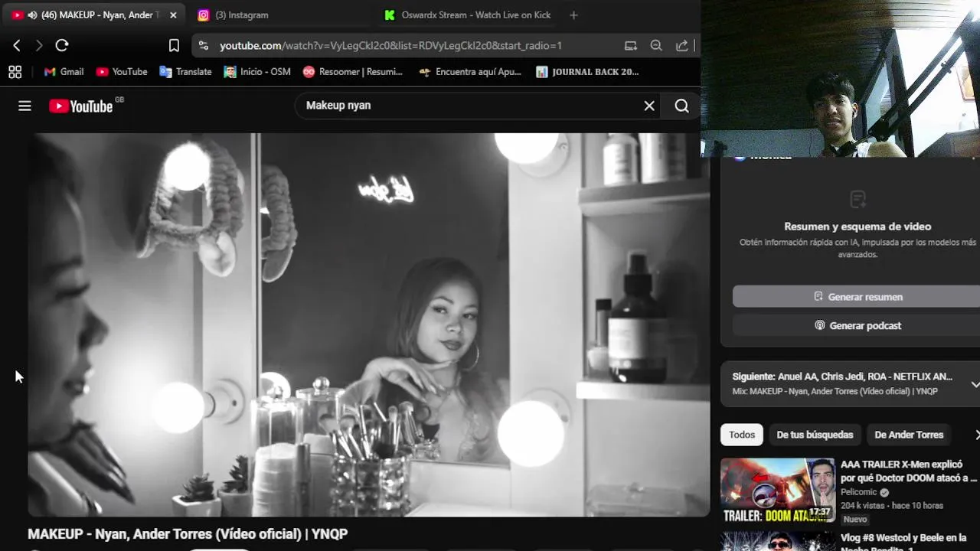Open site information icon in address bar
Viewport: 980px width, 551px height.
point(203,46)
